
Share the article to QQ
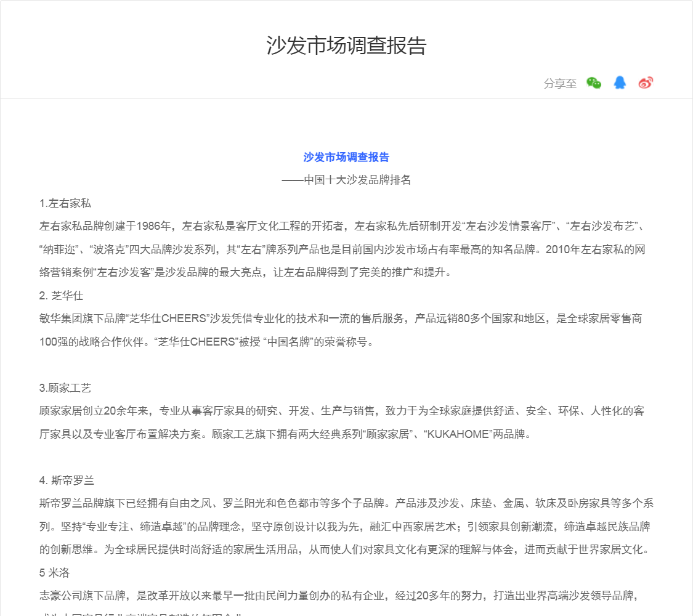tap(620, 83)
